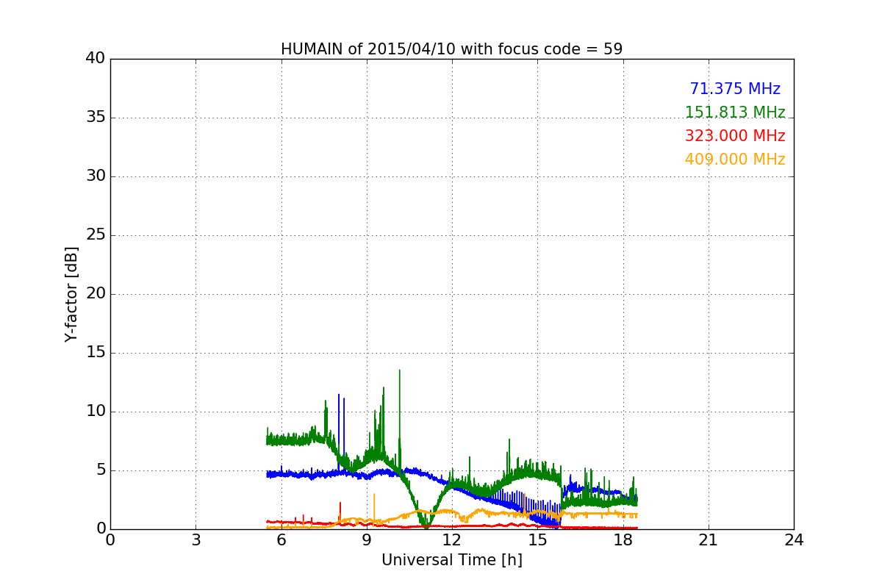Image resolution: width=882 pixels, height=588 pixels.
Task: Click the 'Y-factor [dB]' axis label
Action: click(x=71, y=294)
